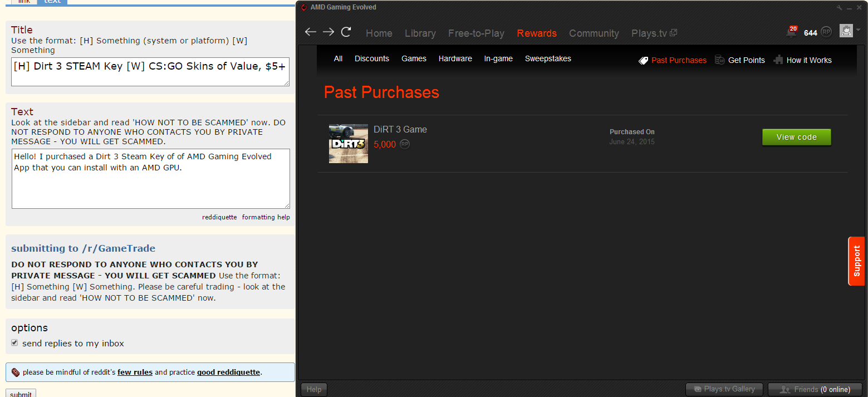Click the RP icon next to 5,000 price
Image resolution: width=868 pixels, height=397 pixels.
[x=405, y=144]
